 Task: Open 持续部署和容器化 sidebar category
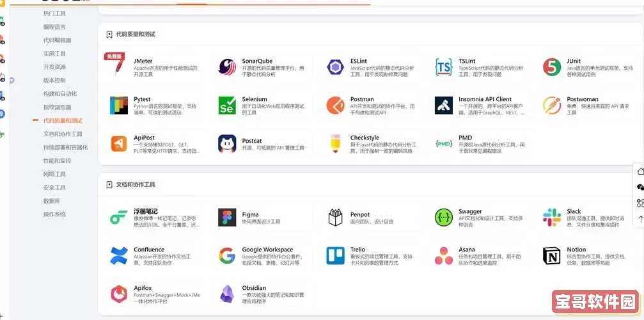(66, 147)
